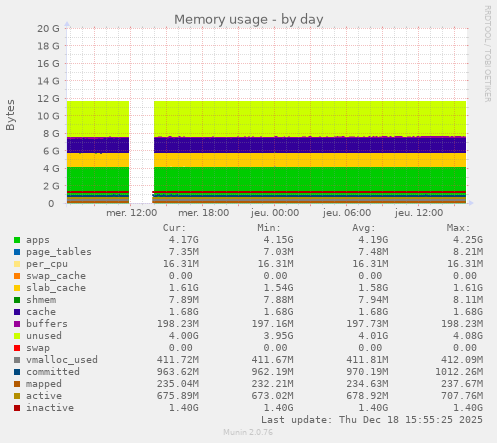Click the yellow slab_cache band in the chart
The width and height of the screenshot is (497, 443).
[x=310, y=160]
